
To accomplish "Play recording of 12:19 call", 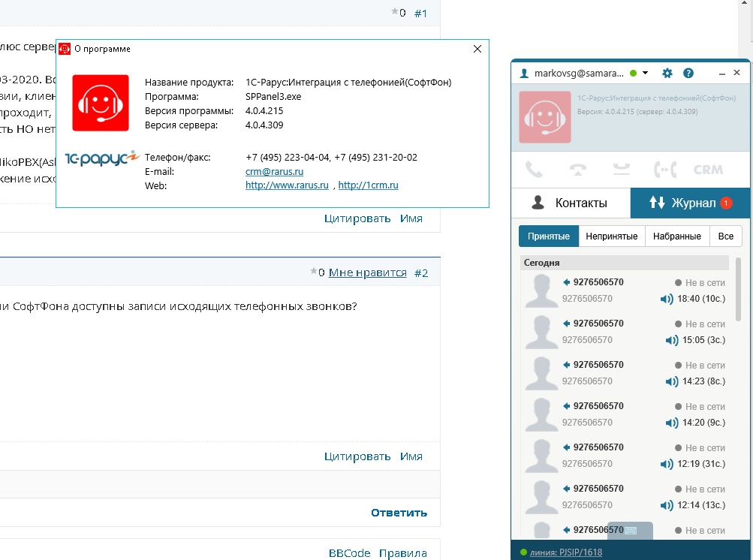I will [x=667, y=465].
